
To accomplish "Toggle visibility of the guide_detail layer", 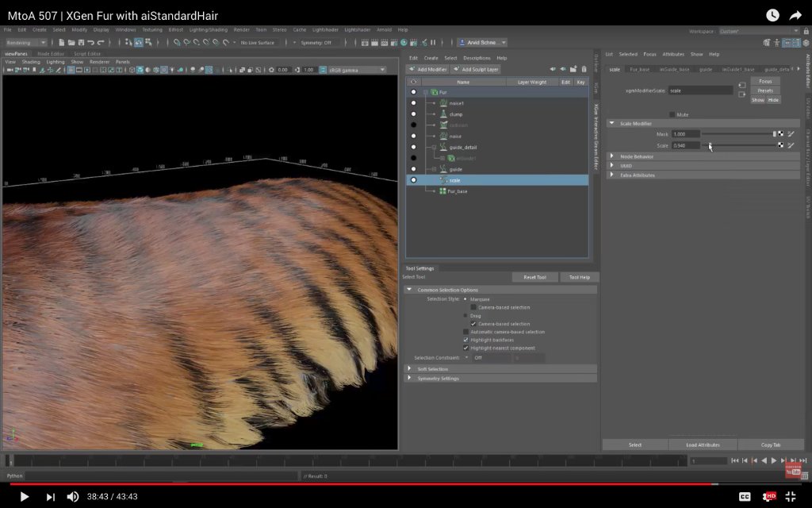I will pyautogui.click(x=413, y=147).
